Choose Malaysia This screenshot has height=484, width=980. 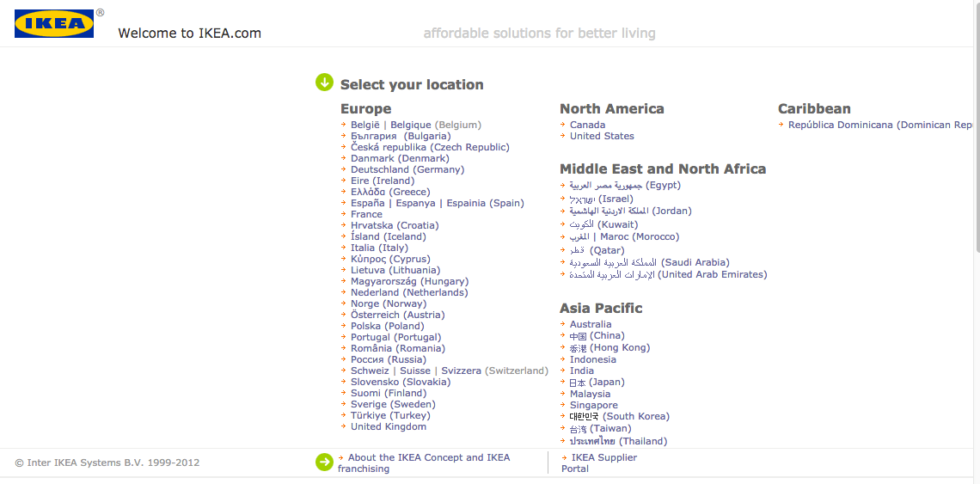pyautogui.click(x=590, y=394)
